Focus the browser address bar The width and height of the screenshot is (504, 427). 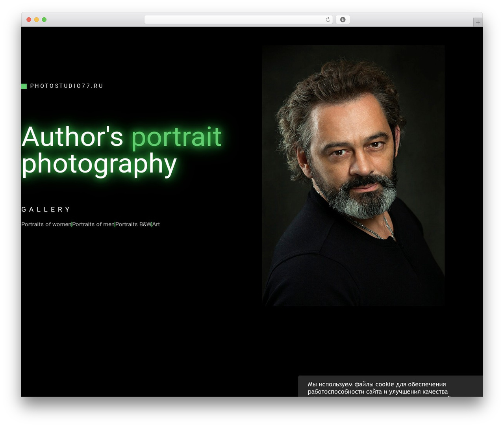click(x=238, y=20)
